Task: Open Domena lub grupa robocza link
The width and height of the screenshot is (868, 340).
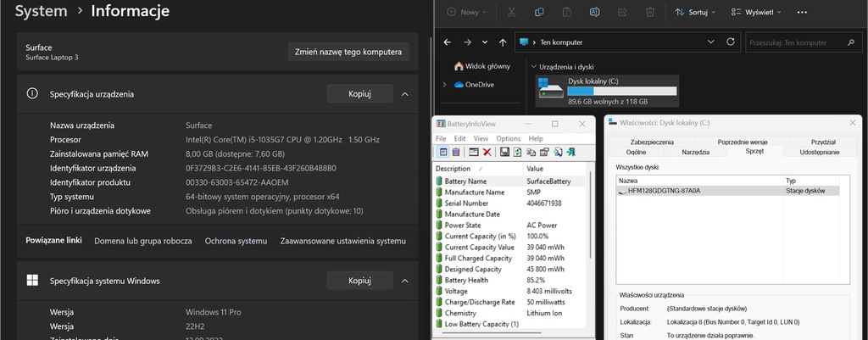Action: click(143, 241)
